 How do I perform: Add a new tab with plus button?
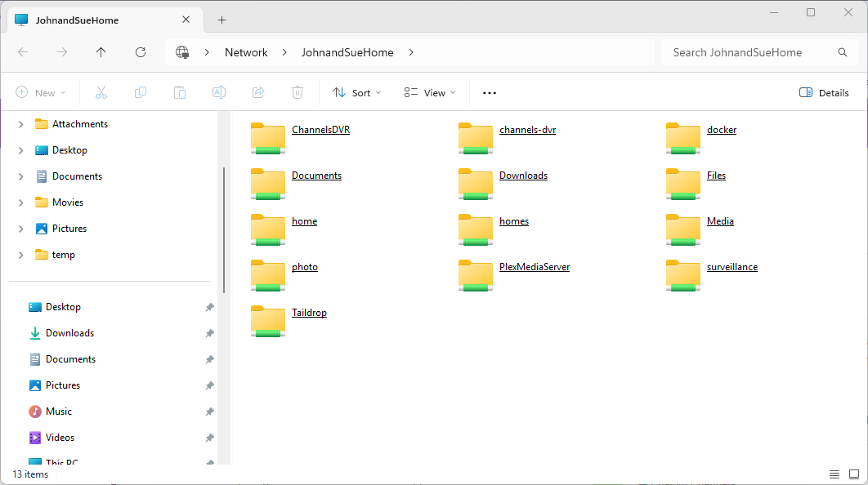coord(221,20)
